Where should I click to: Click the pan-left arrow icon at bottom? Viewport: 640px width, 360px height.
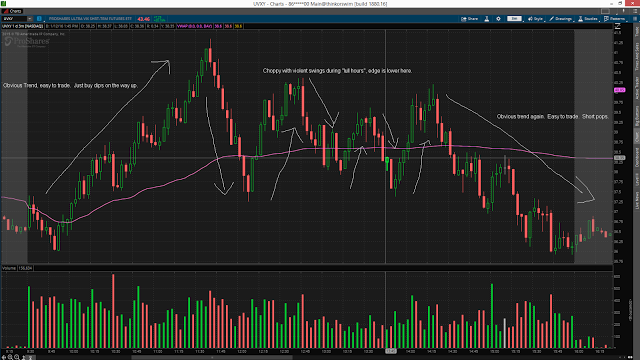(4, 357)
